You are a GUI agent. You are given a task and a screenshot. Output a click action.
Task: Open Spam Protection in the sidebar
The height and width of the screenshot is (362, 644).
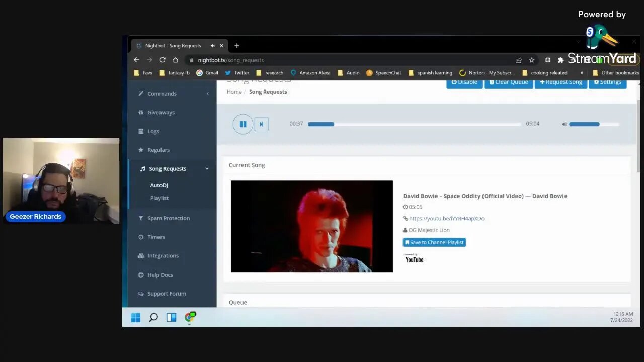169,218
